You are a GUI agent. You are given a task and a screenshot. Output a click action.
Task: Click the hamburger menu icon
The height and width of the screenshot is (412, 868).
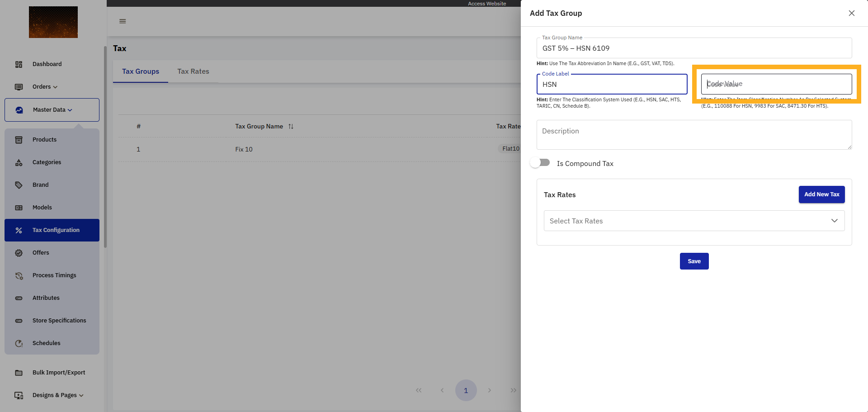pyautogui.click(x=123, y=21)
